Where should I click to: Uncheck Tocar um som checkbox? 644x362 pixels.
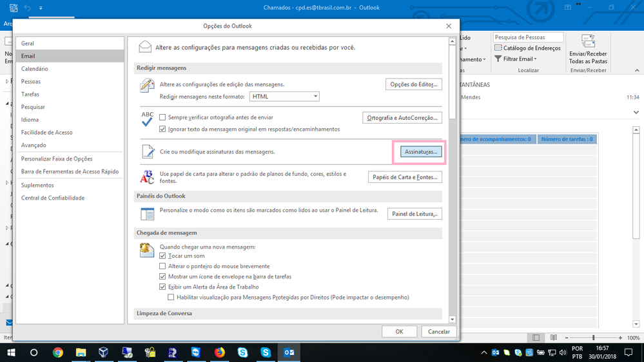coord(162,256)
